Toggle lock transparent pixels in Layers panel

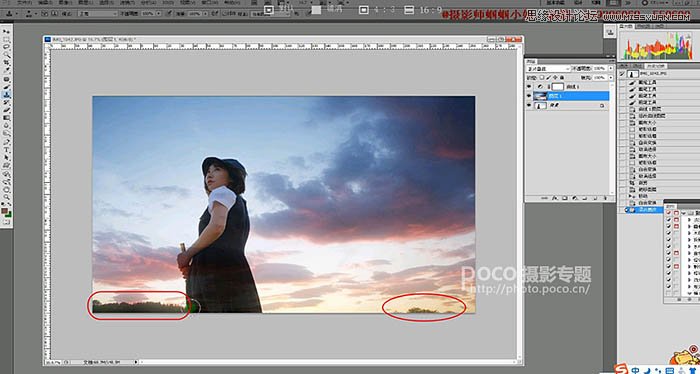[x=542, y=78]
